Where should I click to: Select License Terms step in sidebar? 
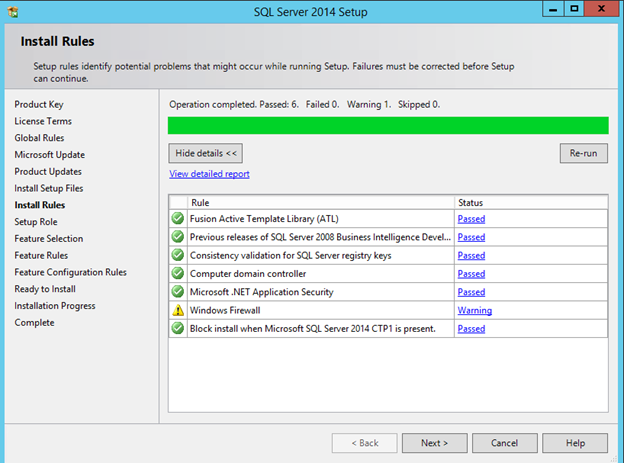coord(43,121)
